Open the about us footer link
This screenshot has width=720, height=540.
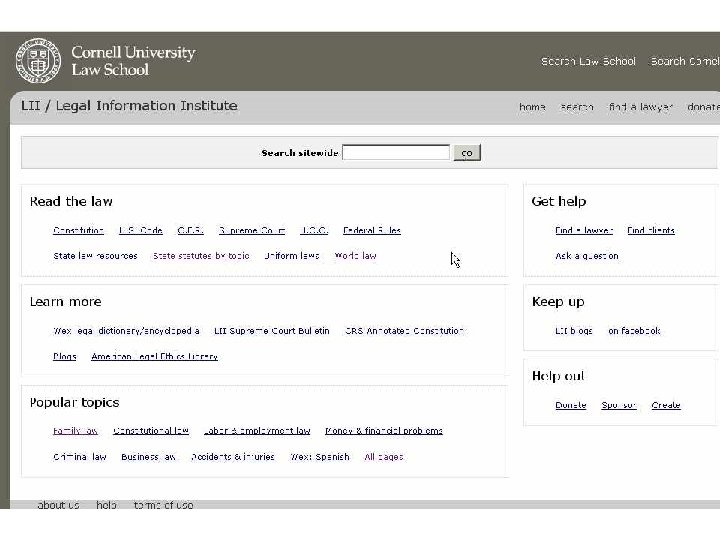(x=58, y=505)
